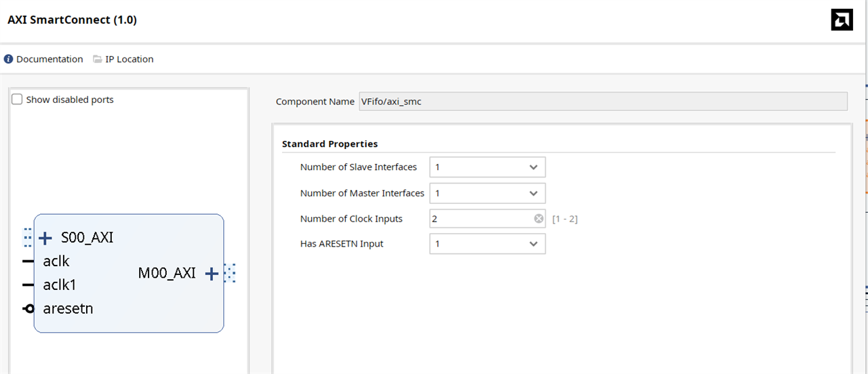Screen dimensions: 868x374
Task: Click the Number of Clock Inputs field
Action: pos(487,219)
